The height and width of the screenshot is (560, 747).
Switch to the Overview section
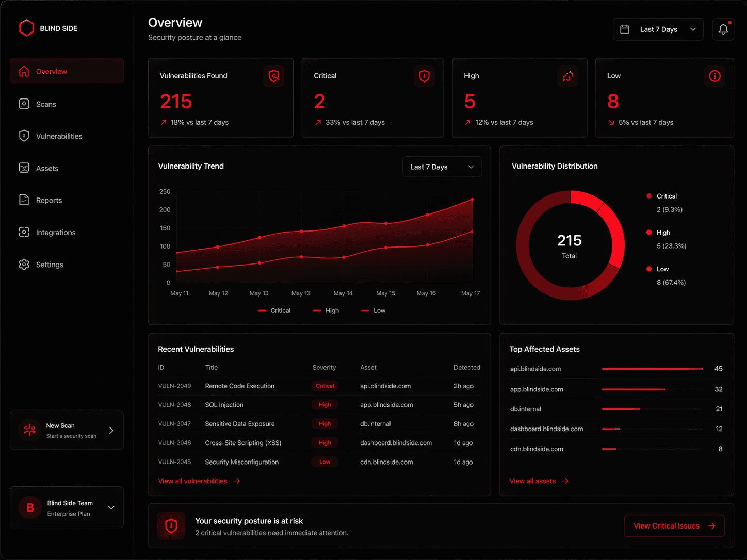tap(52, 71)
